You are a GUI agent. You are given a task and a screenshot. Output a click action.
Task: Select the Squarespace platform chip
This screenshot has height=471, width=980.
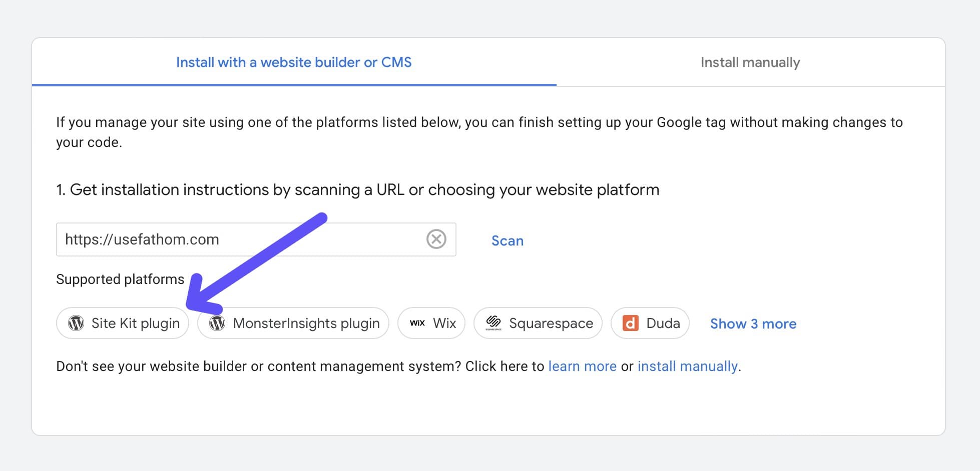(538, 323)
